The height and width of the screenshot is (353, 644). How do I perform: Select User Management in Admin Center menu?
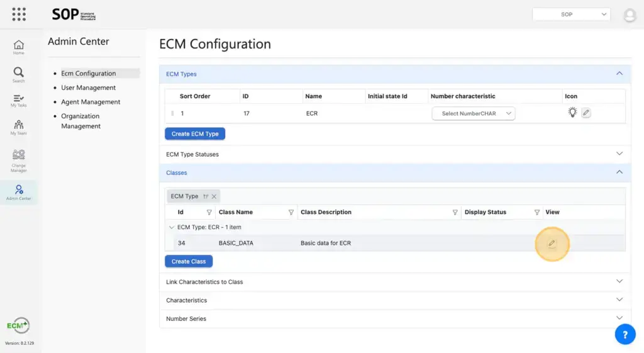(x=88, y=87)
